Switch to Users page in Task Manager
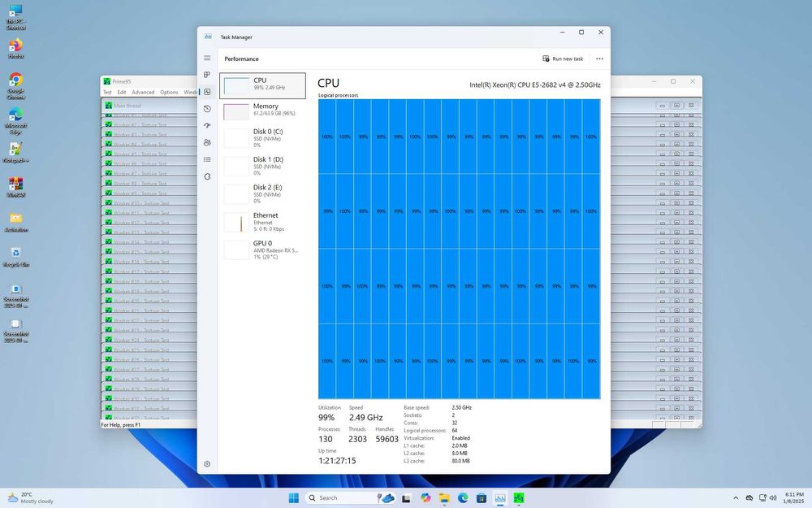 point(207,142)
